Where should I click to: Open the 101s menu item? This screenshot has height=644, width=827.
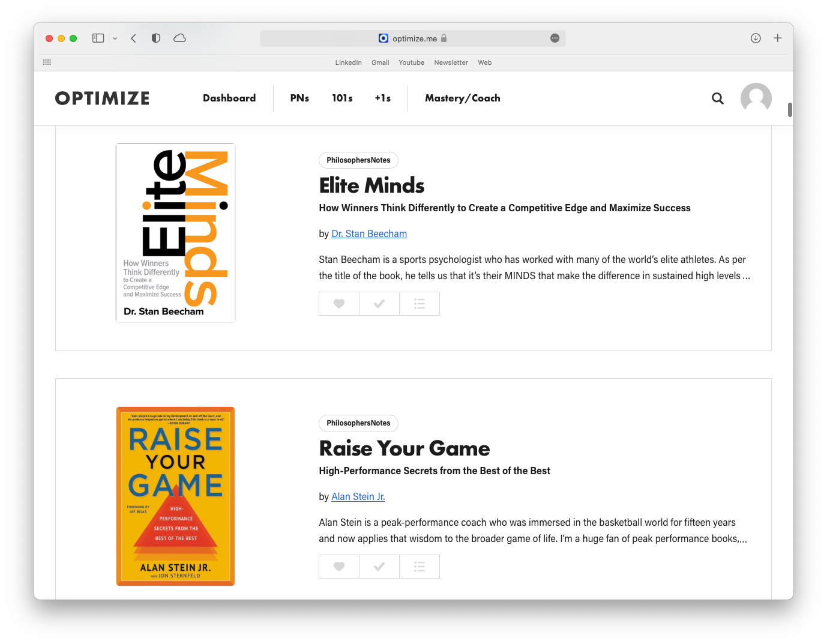pyautogui.click(x=342, y=98)
